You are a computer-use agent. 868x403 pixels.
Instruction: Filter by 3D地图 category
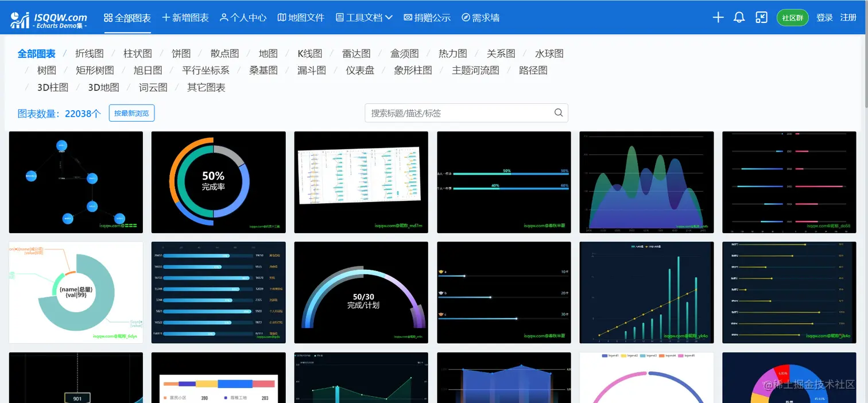[104, 87]
